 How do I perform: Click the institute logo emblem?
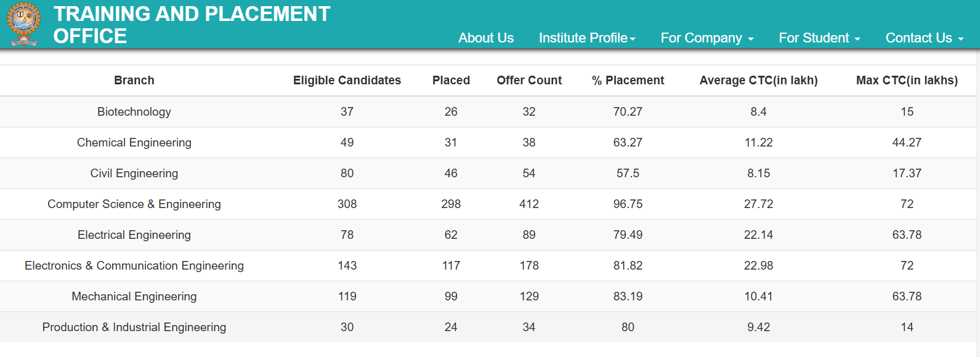23,24
